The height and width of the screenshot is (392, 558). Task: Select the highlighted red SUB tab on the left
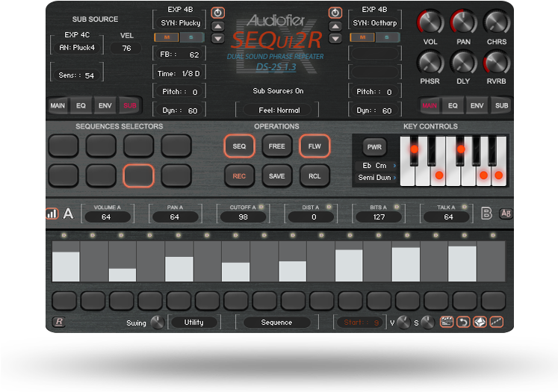click(129, 105)
